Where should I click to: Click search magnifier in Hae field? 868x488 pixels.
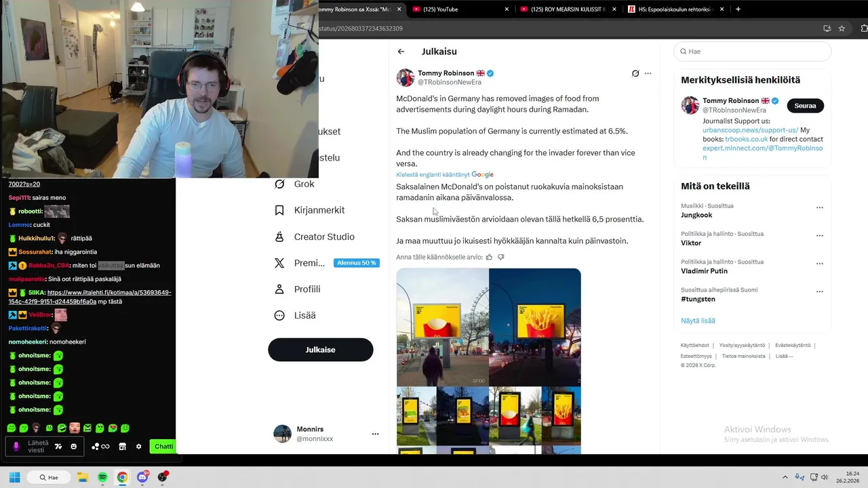682,52
